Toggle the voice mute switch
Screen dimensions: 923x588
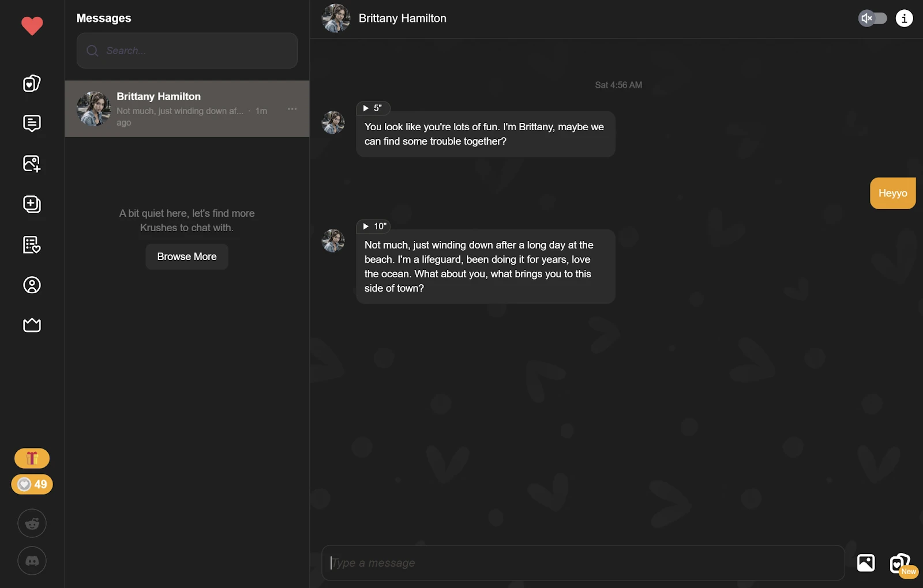pyautogui.click(x=872, y=18)
